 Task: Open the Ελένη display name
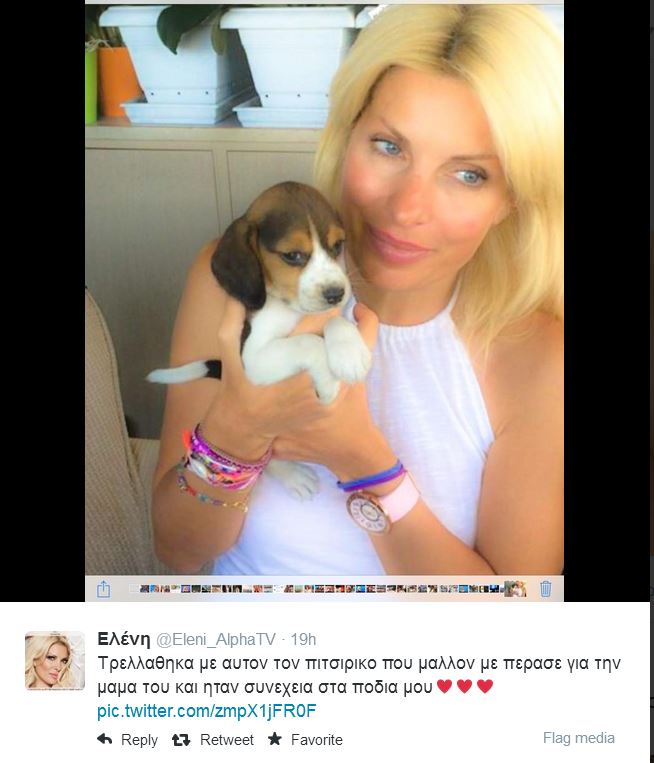click(124, 639)
